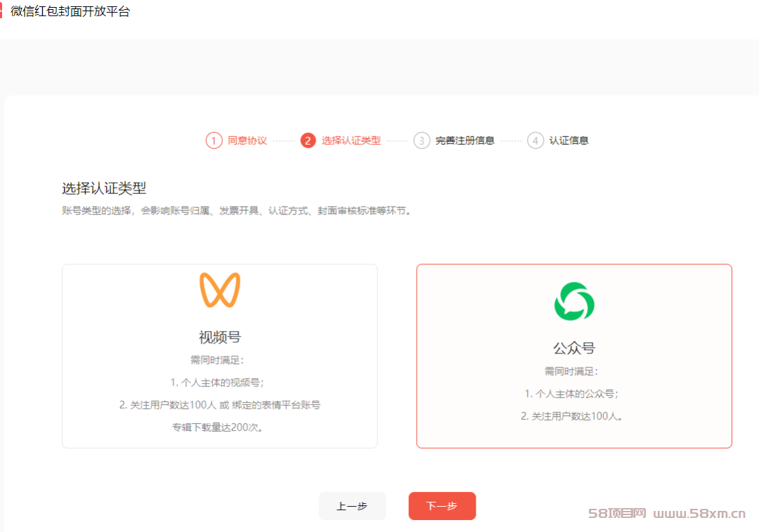Open the 选择认证类型 step label

[x=351, y=141]
